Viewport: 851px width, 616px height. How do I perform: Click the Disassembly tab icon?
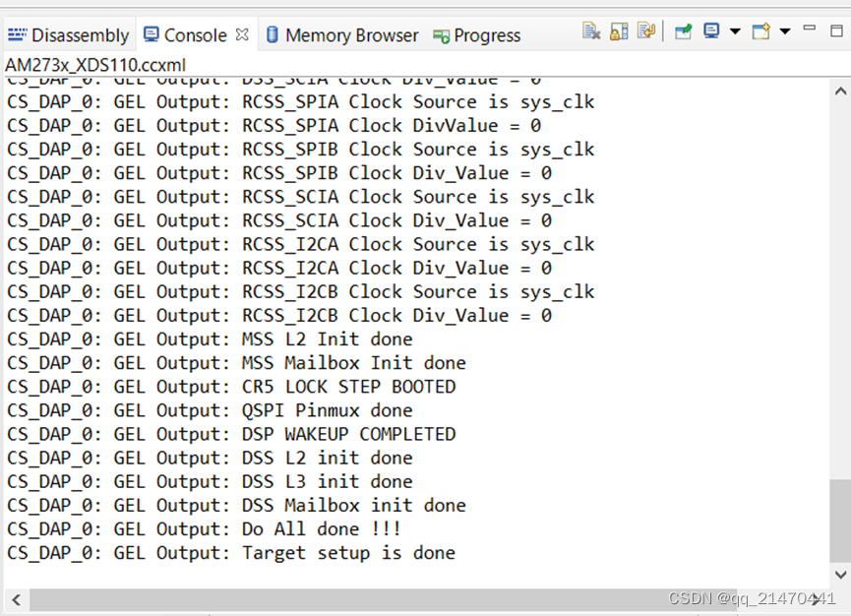click(20, 33)
